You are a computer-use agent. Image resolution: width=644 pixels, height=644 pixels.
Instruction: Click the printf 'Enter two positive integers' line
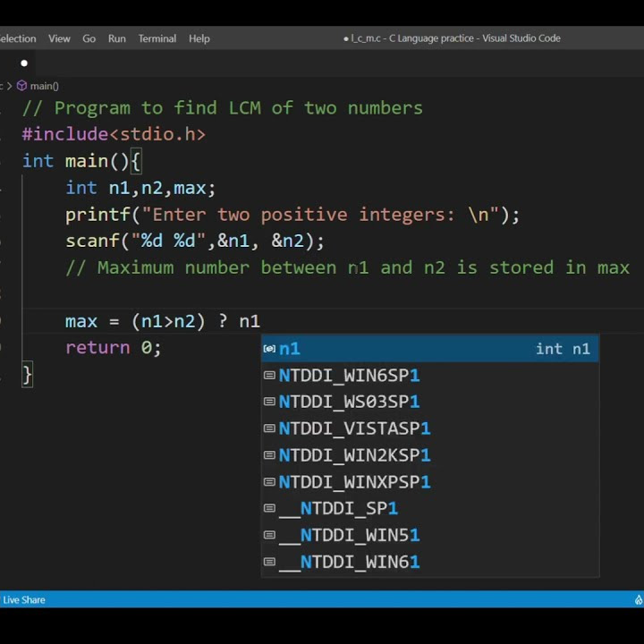point(292,215)
